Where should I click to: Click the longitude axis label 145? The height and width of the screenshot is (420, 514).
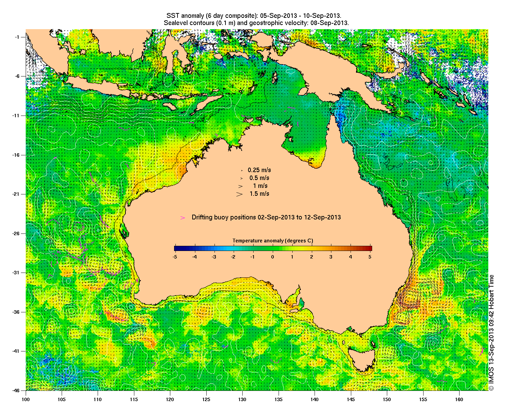pyautogui.click(x=351, y=399)
